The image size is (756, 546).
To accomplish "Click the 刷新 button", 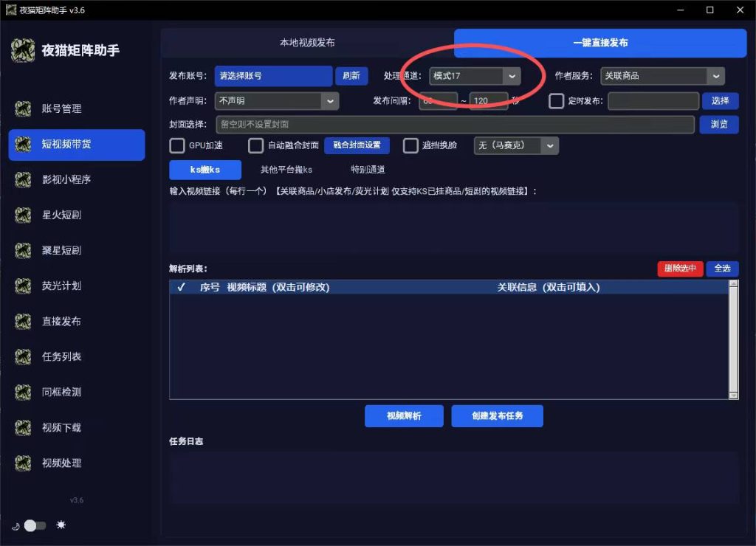I will 351,76.
